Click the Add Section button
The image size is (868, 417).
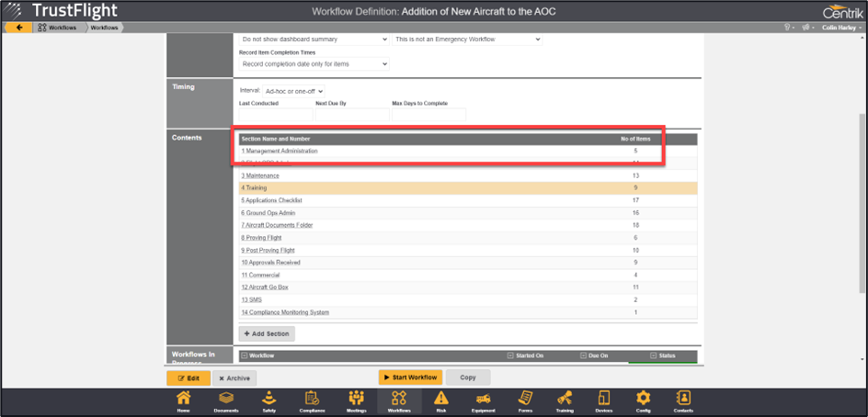point(267,333)
